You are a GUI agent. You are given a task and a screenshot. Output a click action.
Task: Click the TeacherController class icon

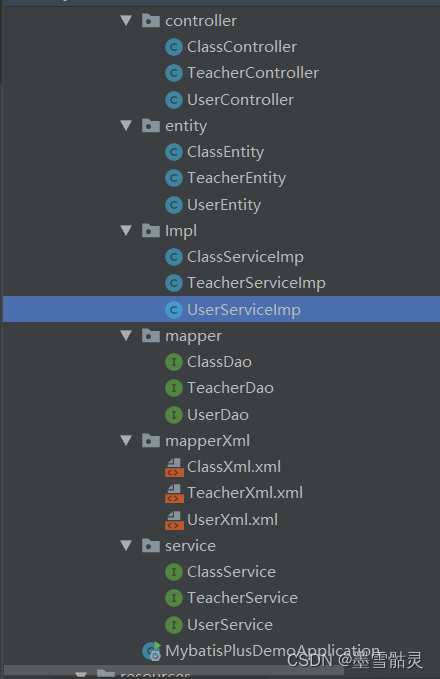click(174, 73)
